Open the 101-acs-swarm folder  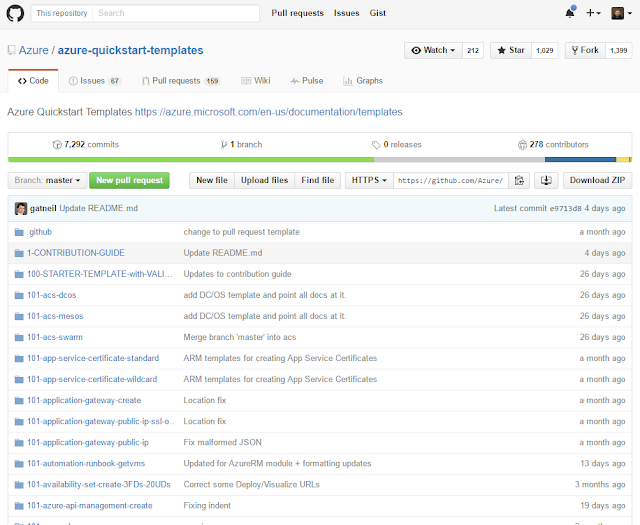point(55,337)
